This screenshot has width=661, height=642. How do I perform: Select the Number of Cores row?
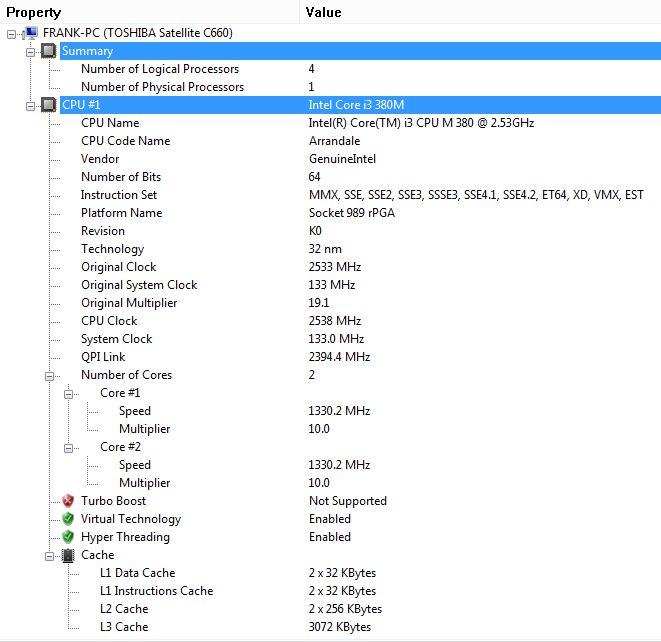pos(330,375)
